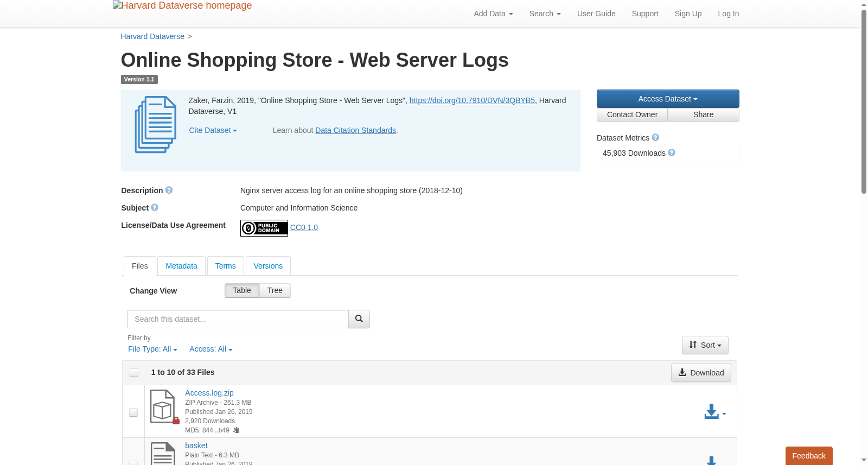This screenshot has width=868, height=465.
Task: Open the File Type: All filter
Action: pos(152,349)
